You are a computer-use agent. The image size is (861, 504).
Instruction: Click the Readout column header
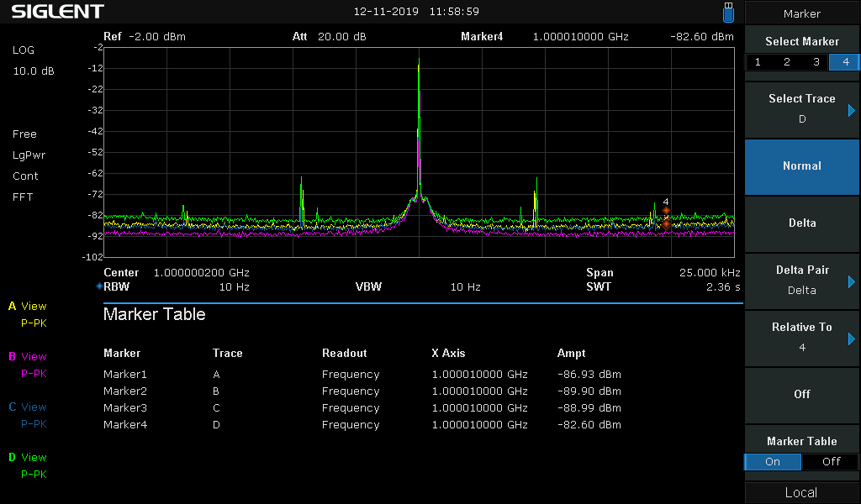[x=344, y=353]
